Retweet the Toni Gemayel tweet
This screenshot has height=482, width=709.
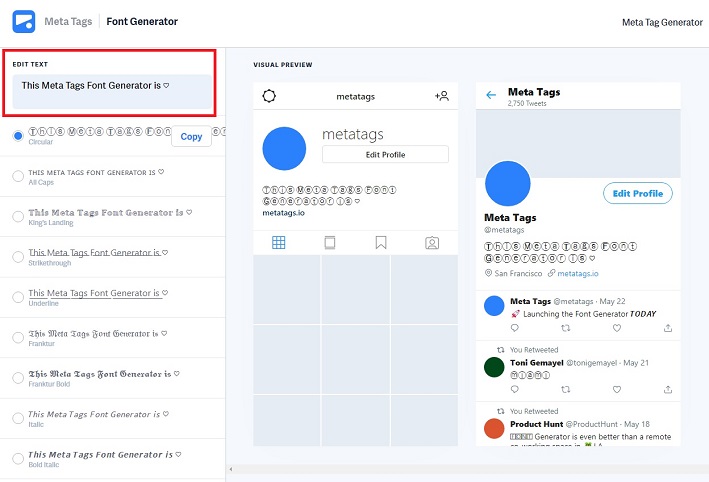566,389
